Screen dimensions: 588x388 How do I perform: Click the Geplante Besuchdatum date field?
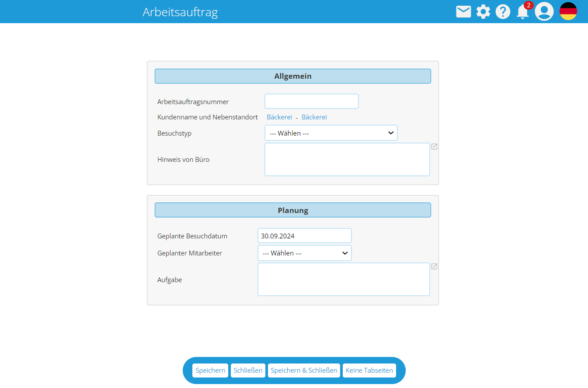(305, 236)
